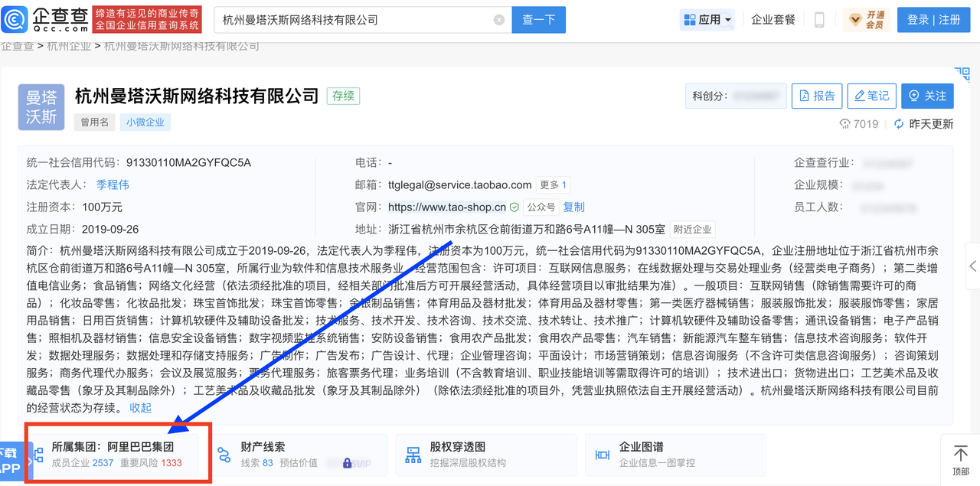Open the 公众号 tag
Viewport: 980px width, 486px height.
pyautogui.click(x=541, y=207)
